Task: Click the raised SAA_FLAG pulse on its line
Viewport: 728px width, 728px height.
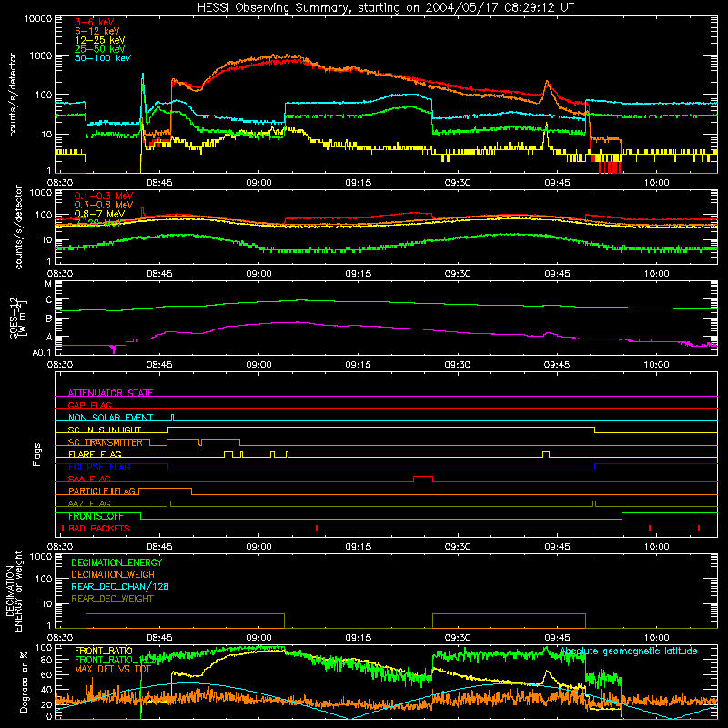Action: [x=423, y=477]
